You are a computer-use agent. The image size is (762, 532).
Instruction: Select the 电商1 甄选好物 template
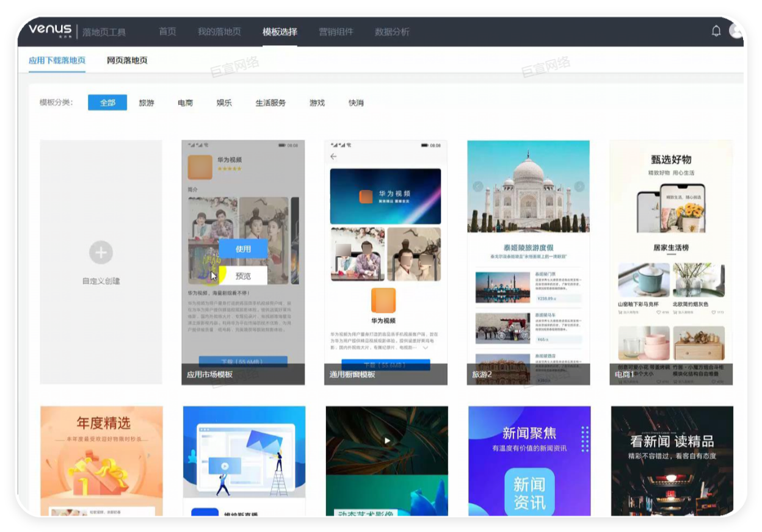671,262
